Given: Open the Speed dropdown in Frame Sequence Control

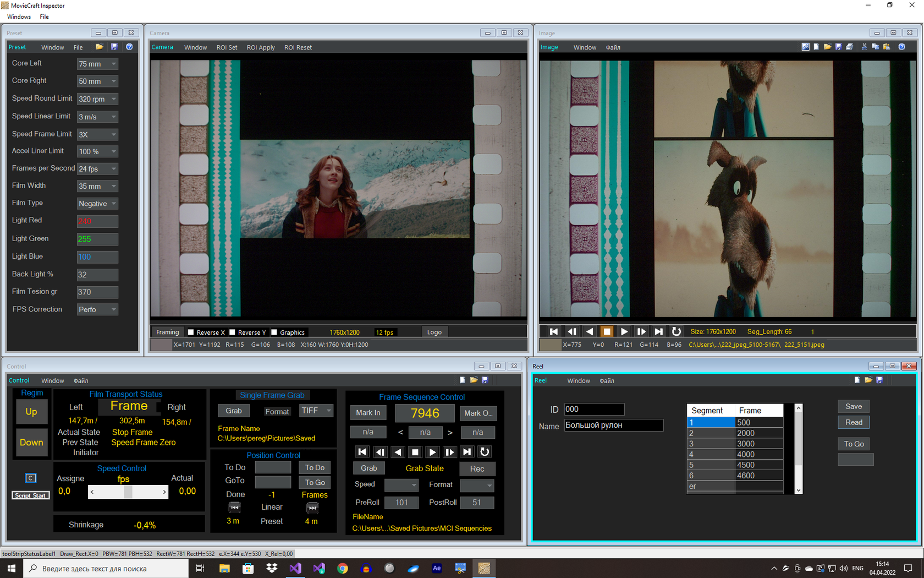Looking at the screenshot, I should click(401, 485).
